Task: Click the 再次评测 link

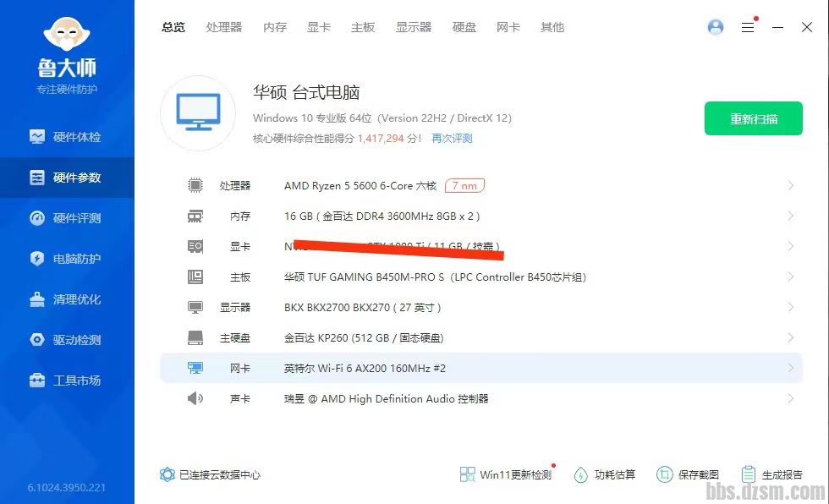Action: click(452, 139)
